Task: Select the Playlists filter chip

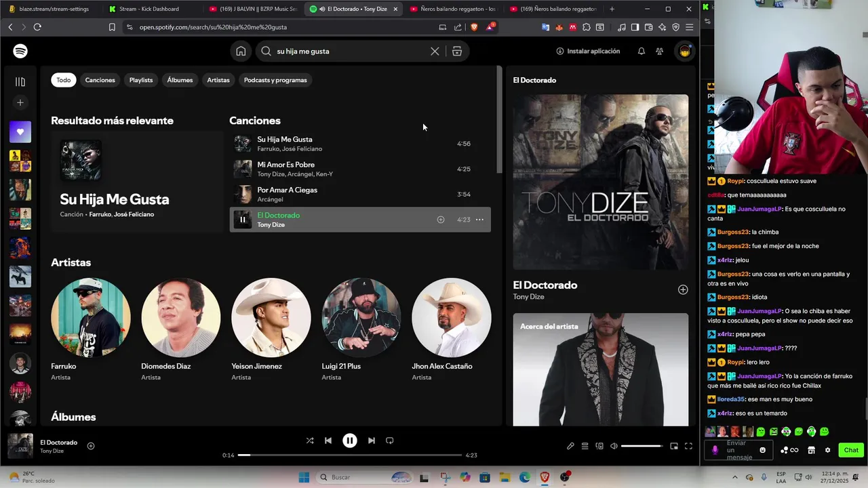Action: point(141,80)
